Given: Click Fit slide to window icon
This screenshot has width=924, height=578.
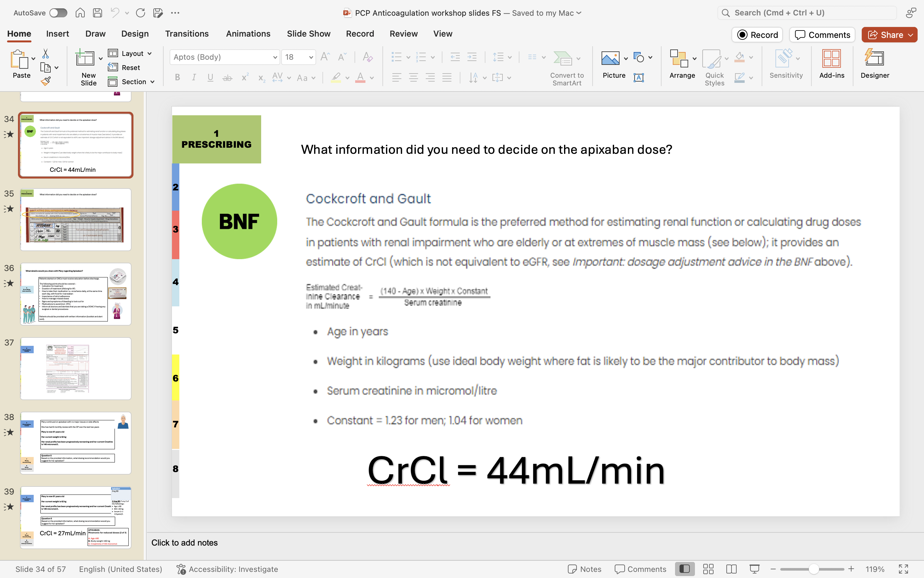Looking at the screenshot, I should tap(903, 569).
